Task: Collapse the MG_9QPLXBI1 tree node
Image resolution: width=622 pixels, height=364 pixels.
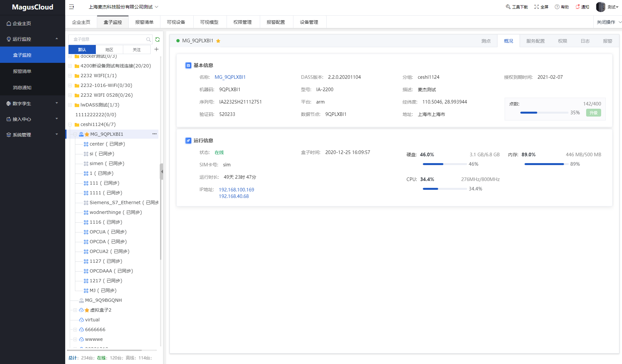Action: coord(75,134)
